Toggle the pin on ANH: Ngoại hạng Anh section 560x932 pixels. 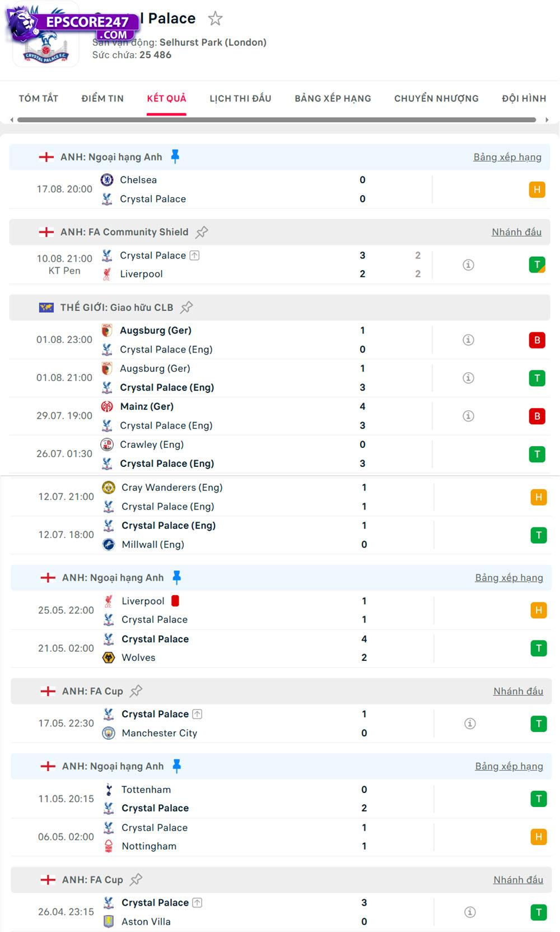(x=175, y=156)
